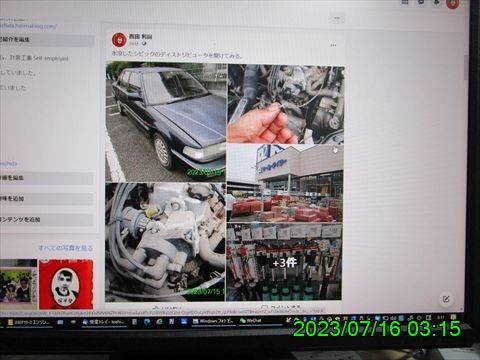Click the post audience globe icon
The image size is (480, 360).
click(x=144, y=44)
